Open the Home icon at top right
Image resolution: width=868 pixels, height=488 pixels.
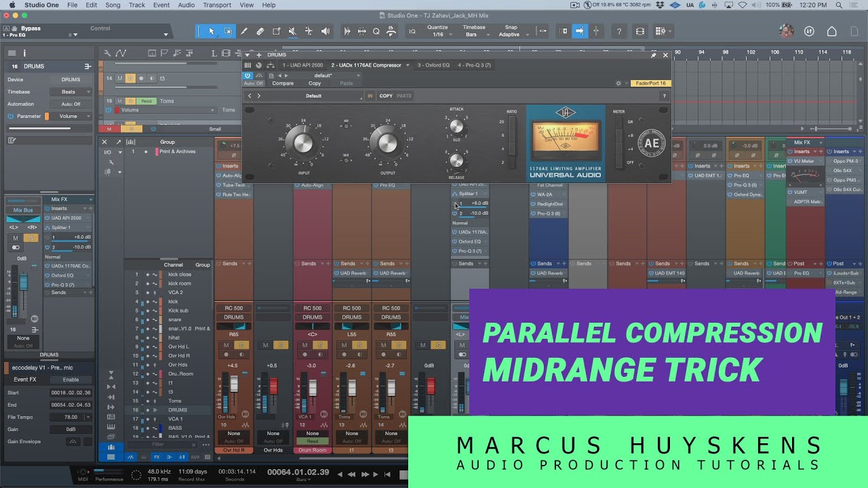[x=832, y=31]
